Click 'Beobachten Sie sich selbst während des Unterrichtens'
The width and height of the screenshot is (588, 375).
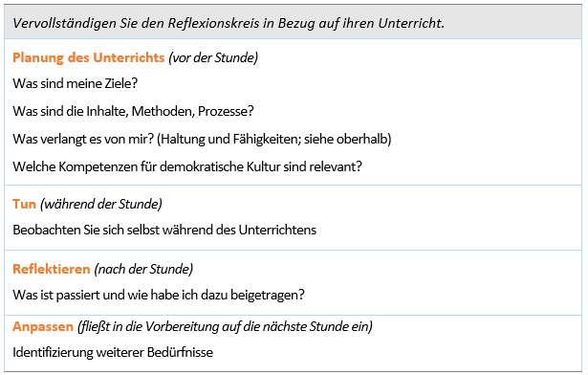[x=164, y=230]
